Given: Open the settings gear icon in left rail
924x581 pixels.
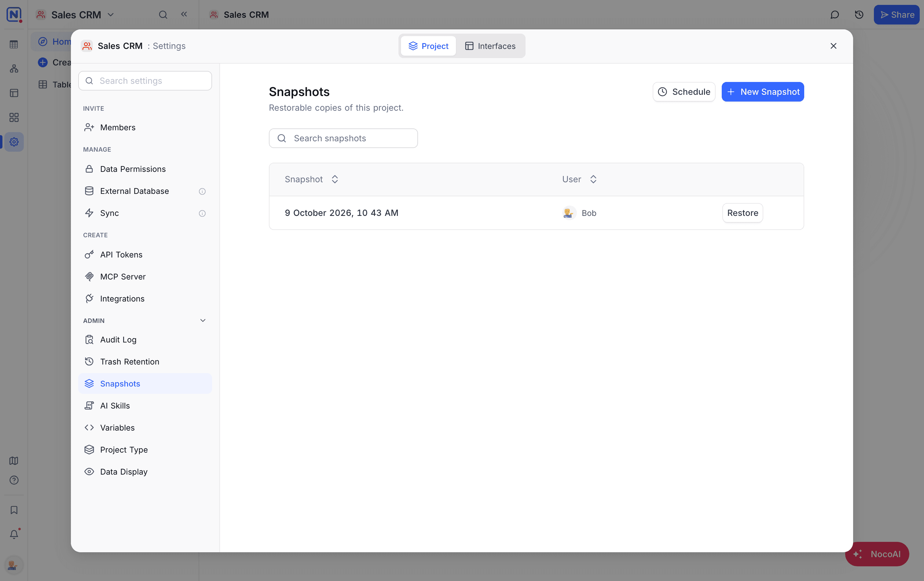Looking at the screenshot, I should pos(14,142).
